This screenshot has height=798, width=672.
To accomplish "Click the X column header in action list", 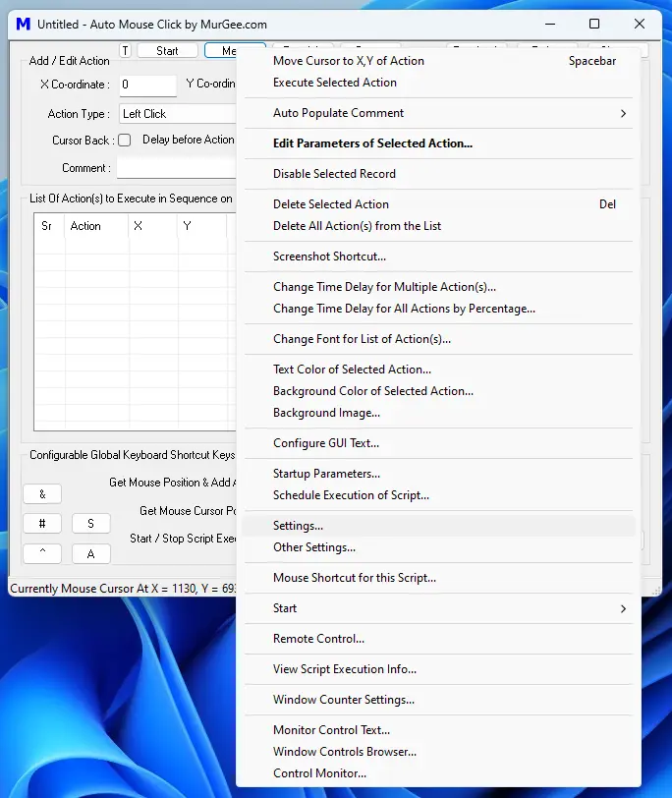I will [153, 226].
